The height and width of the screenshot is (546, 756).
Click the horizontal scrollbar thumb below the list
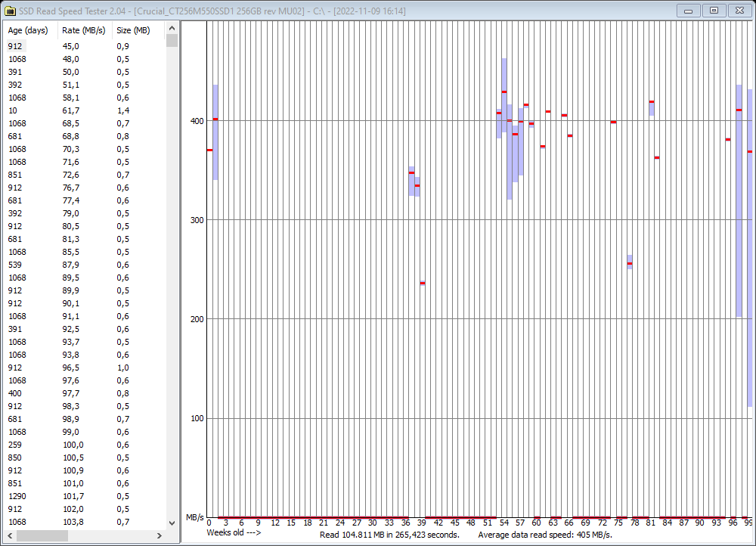pos(42,535)
